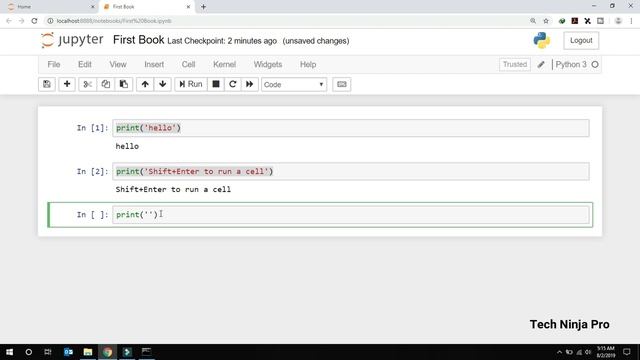Screen dimensions: 640x360
Task: Open Cortana search circle on taskbar
Action: pos(29,352)
